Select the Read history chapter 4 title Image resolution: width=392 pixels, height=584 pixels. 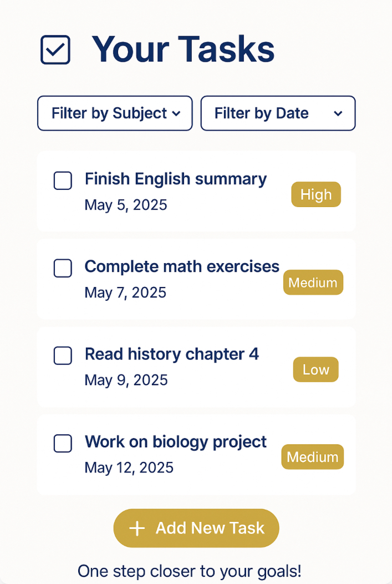172,354
